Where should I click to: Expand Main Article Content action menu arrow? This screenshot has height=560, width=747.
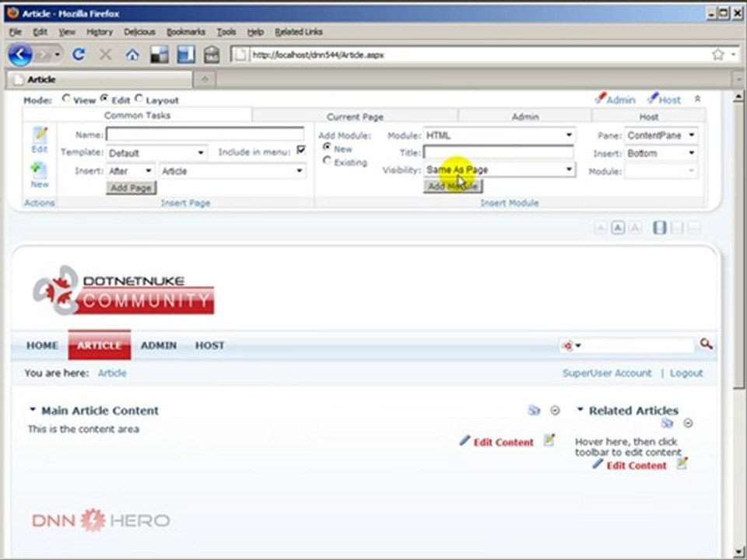[33, 409]
